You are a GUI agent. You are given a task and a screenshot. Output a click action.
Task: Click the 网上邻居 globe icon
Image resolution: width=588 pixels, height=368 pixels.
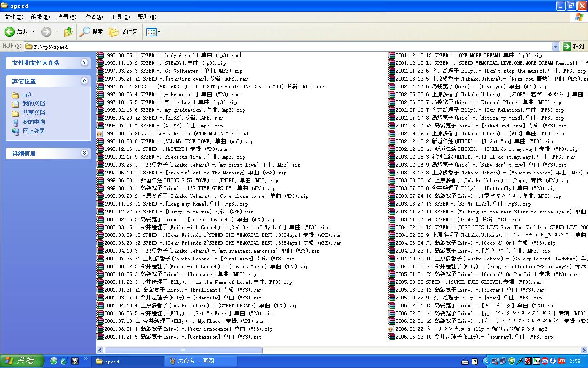point(16,131)
